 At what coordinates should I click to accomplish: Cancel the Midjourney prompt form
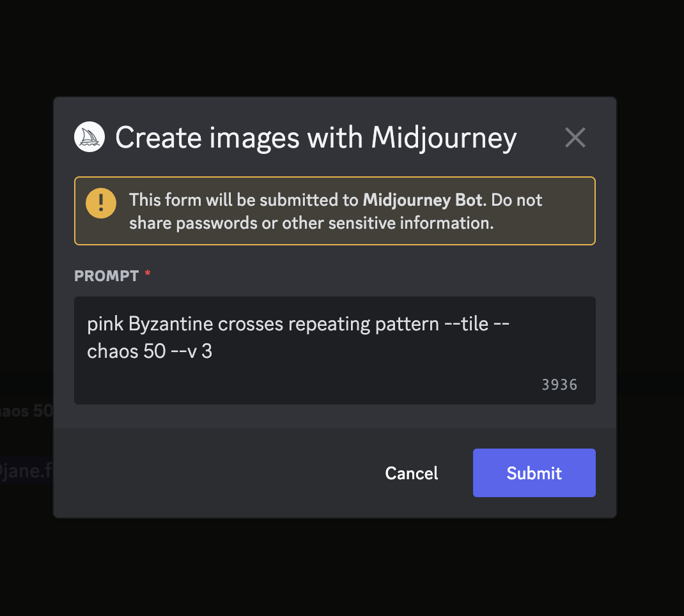tap(411, 473)
